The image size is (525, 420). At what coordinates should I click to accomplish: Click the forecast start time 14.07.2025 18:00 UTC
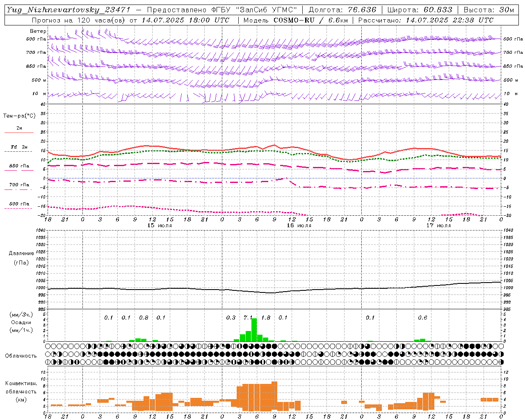coord(185,20)
